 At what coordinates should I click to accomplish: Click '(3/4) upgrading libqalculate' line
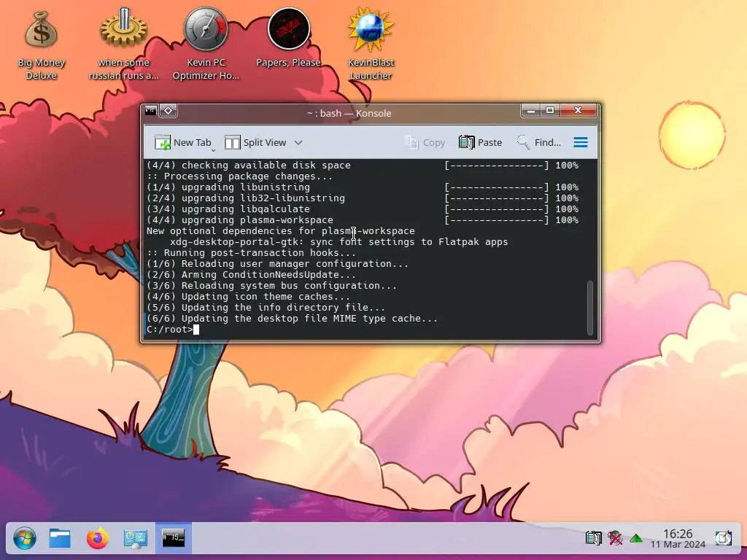(x=228, y=209)
